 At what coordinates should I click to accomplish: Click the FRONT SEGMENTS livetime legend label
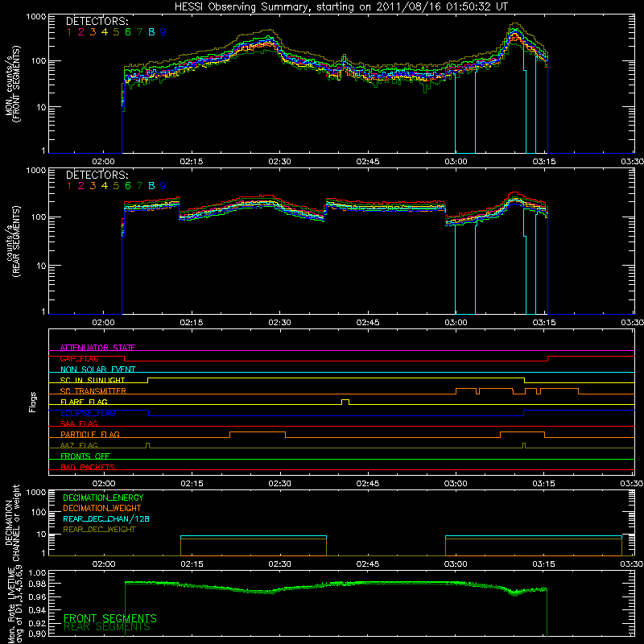pos(110,618)
